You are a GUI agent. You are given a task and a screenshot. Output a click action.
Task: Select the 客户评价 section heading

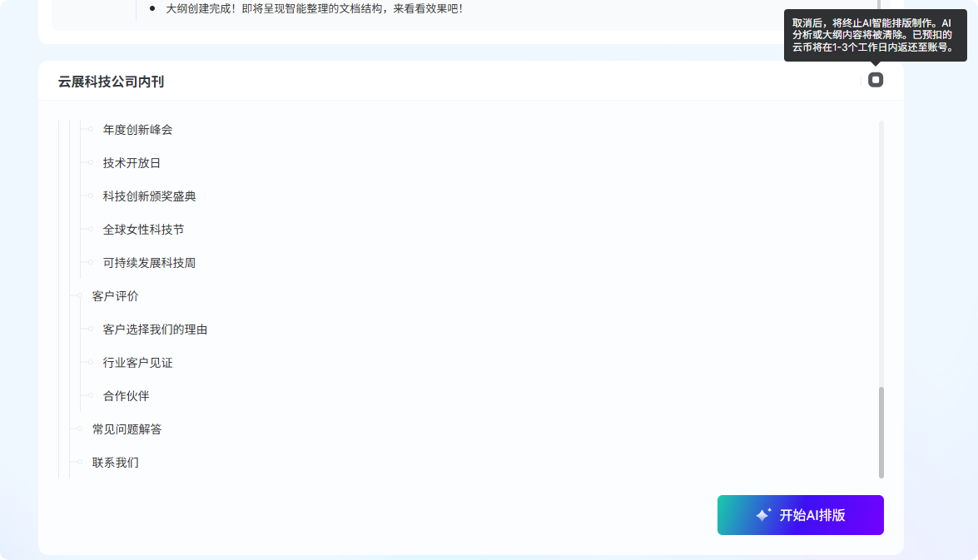pos(115,296)
